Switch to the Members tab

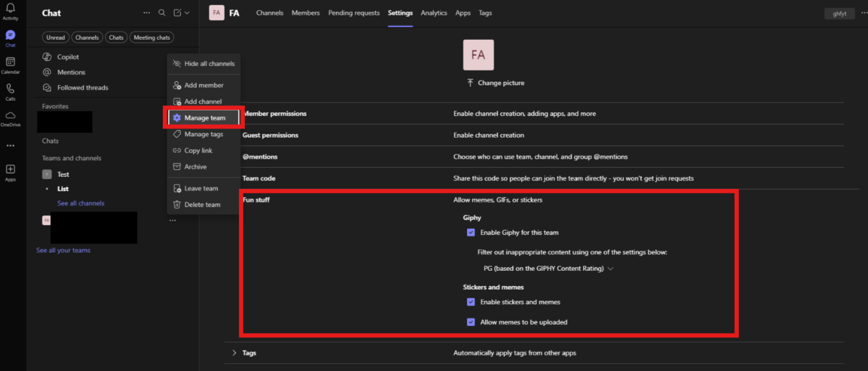click(x=306, y=13)
